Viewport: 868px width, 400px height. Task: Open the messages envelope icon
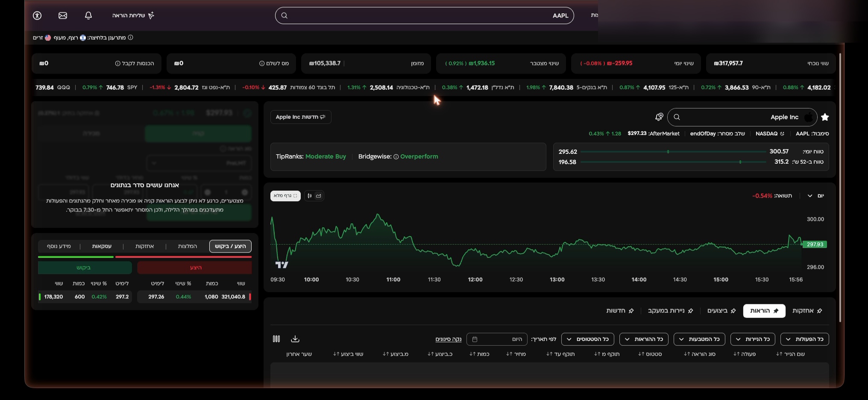coord(63,15)
